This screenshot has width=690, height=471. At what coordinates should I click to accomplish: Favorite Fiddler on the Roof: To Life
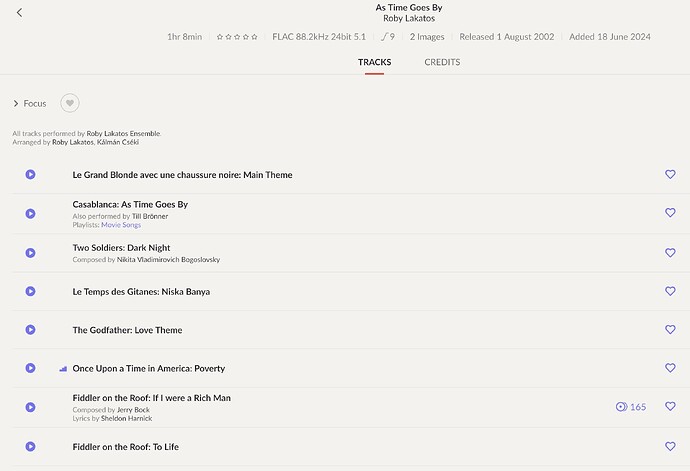pos(670,446)
